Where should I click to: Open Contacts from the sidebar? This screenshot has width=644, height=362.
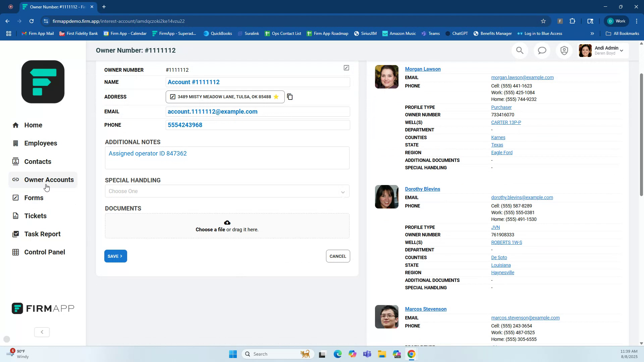tap(38, 161)
